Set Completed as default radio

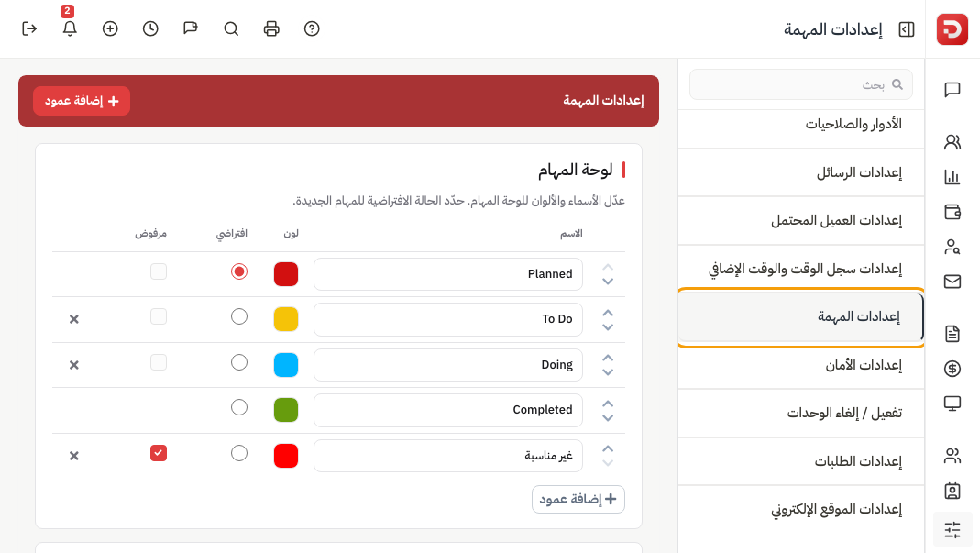(238, 407)
